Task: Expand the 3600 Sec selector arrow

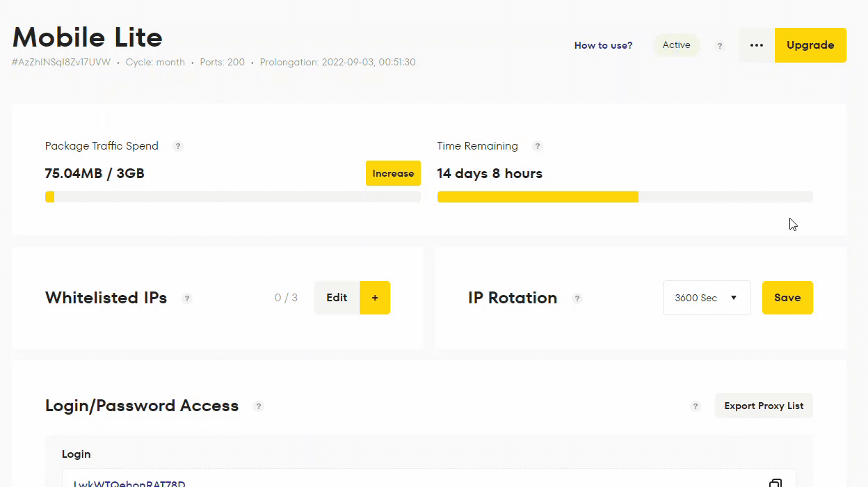Action: click(734, 297)
